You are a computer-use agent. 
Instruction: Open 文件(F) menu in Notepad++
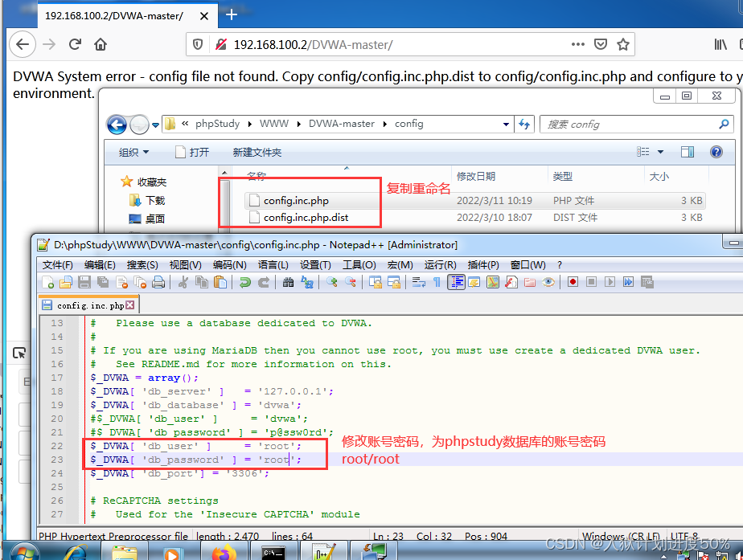(x=57, y=265)
